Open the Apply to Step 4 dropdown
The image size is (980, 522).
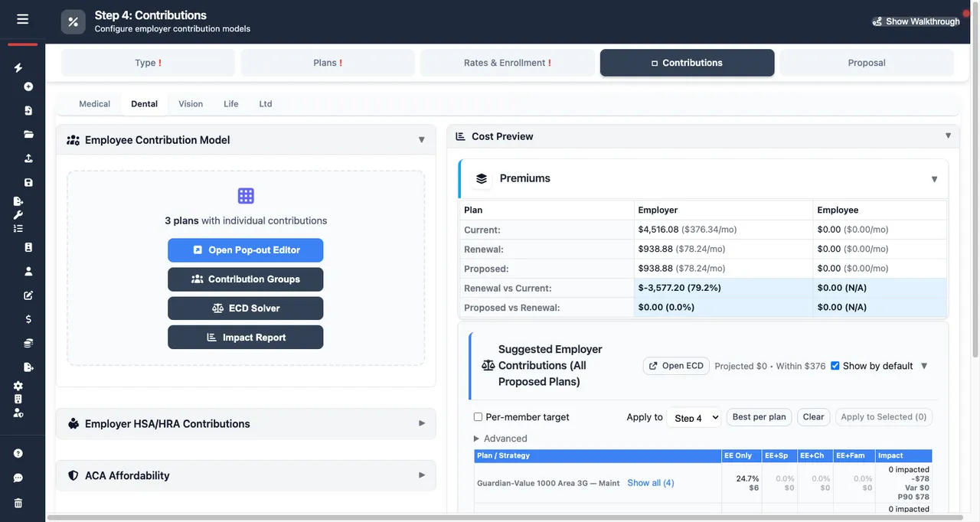coord(693,417)
